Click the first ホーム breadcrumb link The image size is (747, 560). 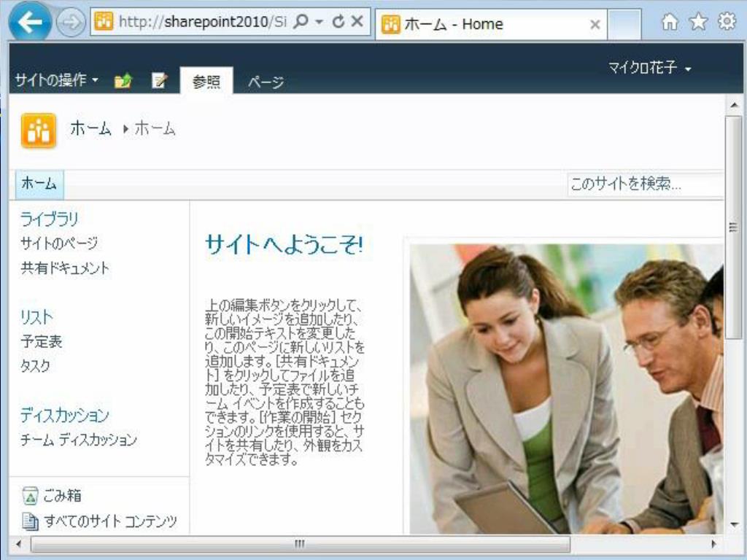point(90,128)
